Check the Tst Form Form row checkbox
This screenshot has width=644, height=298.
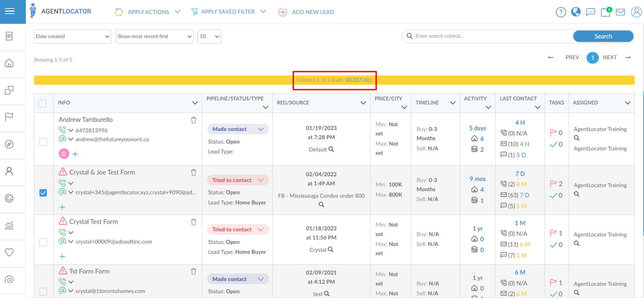click(43, 292)
